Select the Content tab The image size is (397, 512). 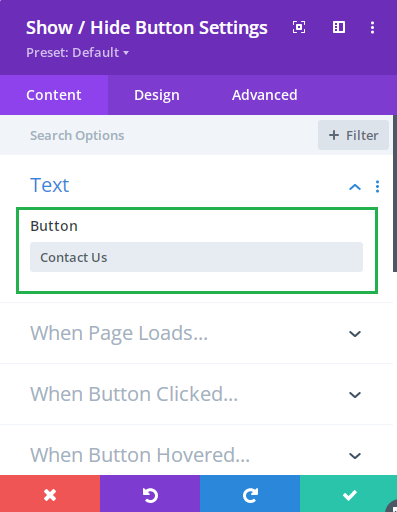tap(54, 95)
